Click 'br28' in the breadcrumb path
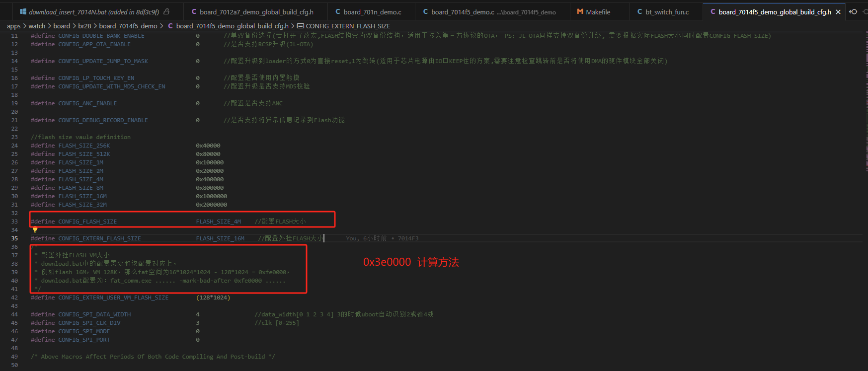Screen dimensions: 868x371 tap(84, 26)
